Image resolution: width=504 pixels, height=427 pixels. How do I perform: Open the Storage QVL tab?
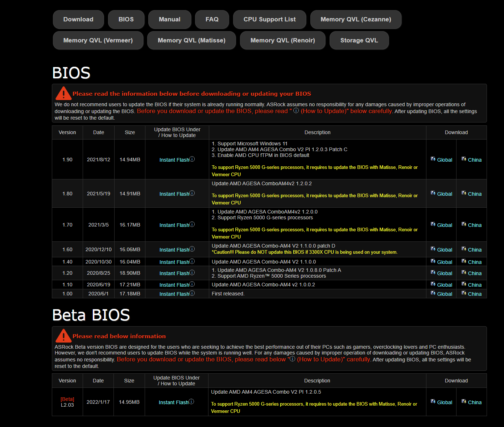(x=359, y=40)
